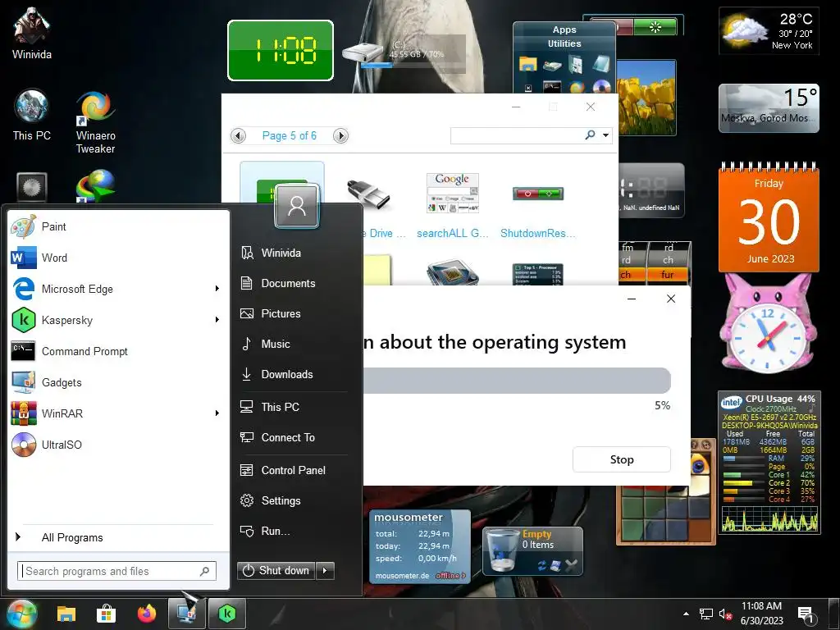
Task: Open the gadget gallery search dropdown arrow
Action: (606, 135)
